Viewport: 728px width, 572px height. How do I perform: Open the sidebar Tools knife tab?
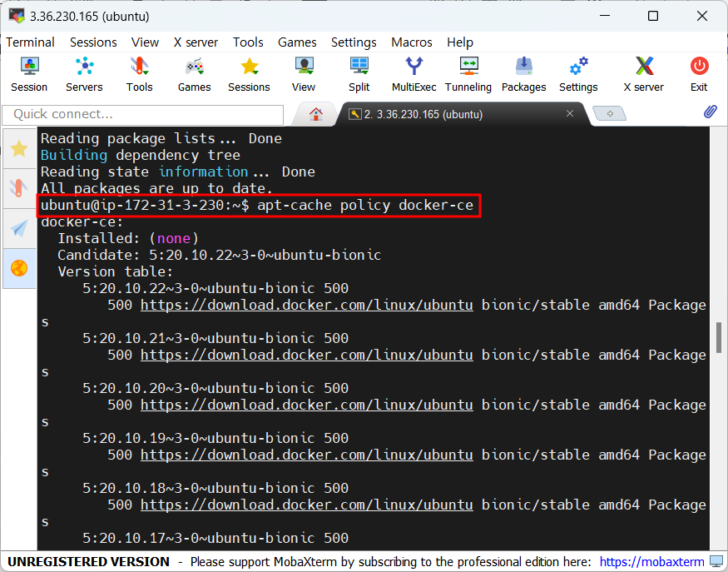point(19,188)
